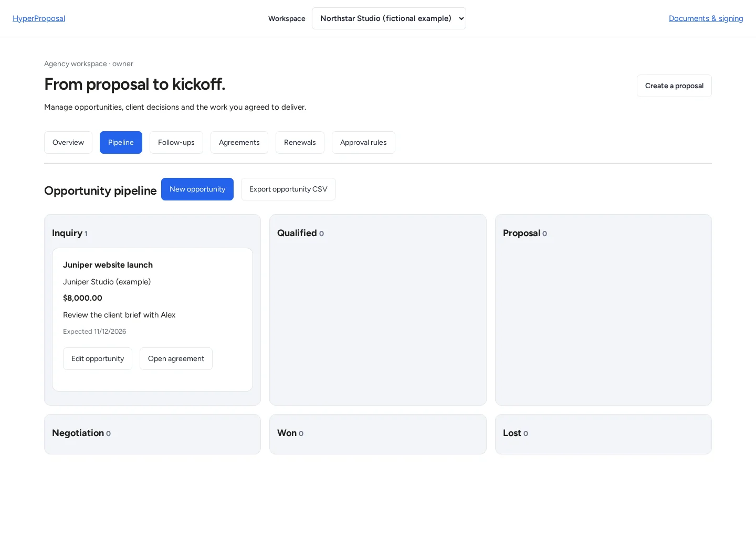
Task: Click Agency workspace owner label
Action: tap(89, 63)
